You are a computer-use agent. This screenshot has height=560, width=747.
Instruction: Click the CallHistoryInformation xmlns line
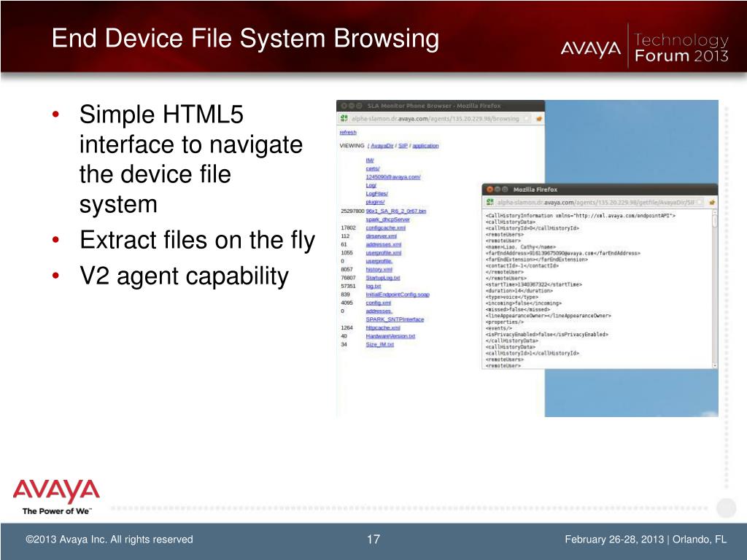point(580,216)
